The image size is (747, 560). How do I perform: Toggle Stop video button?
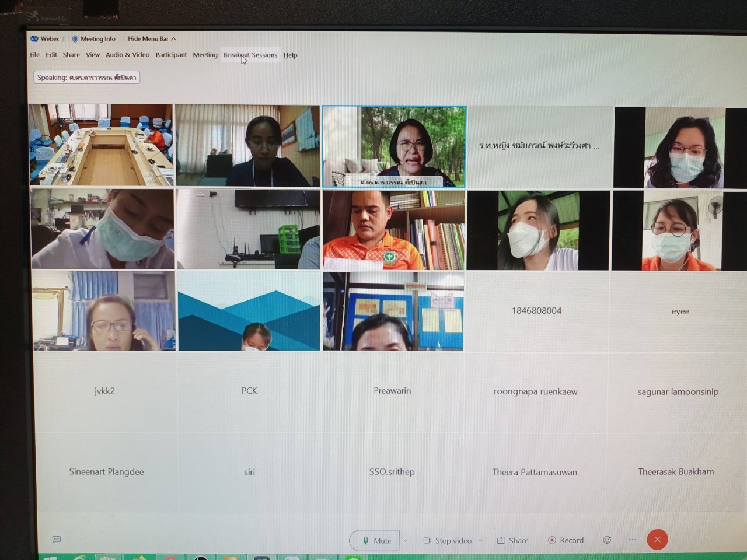(x=447, y=541)
